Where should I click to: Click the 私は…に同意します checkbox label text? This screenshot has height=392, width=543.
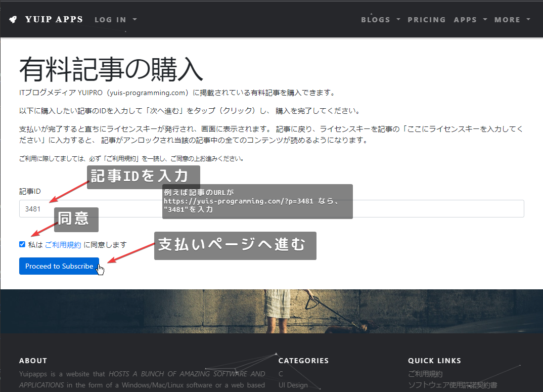pos(104,245)
